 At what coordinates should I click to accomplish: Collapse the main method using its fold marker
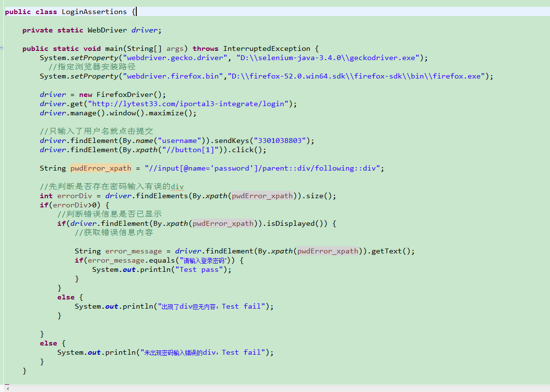tap(1, 48)
